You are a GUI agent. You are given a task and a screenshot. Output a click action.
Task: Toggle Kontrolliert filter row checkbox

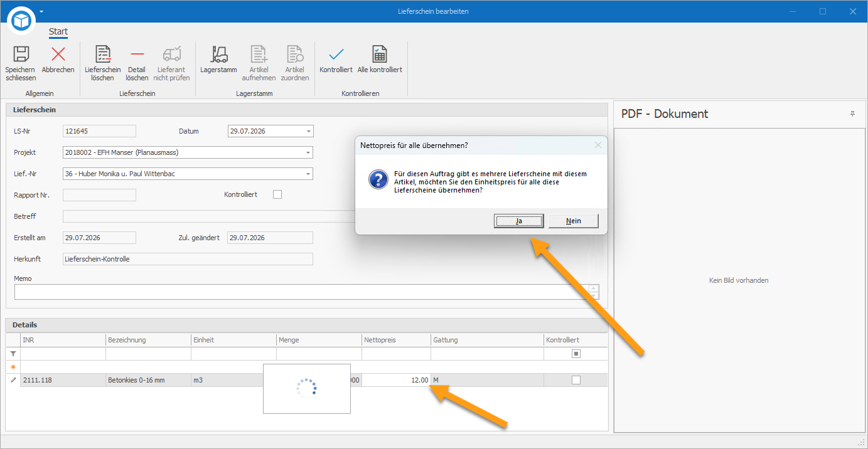[x=576, y=354]
